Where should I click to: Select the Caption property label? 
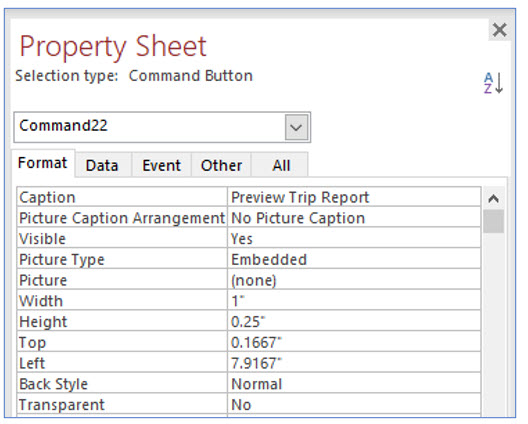tap(122, 197)
